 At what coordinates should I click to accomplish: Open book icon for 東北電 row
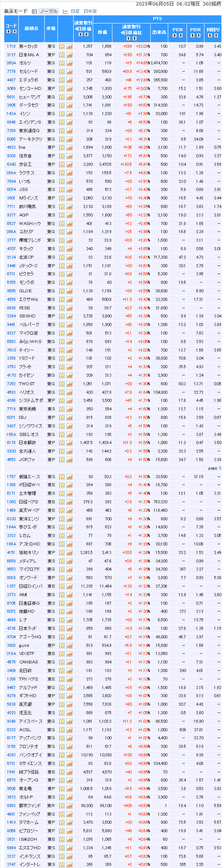click(x=61, y=789)
